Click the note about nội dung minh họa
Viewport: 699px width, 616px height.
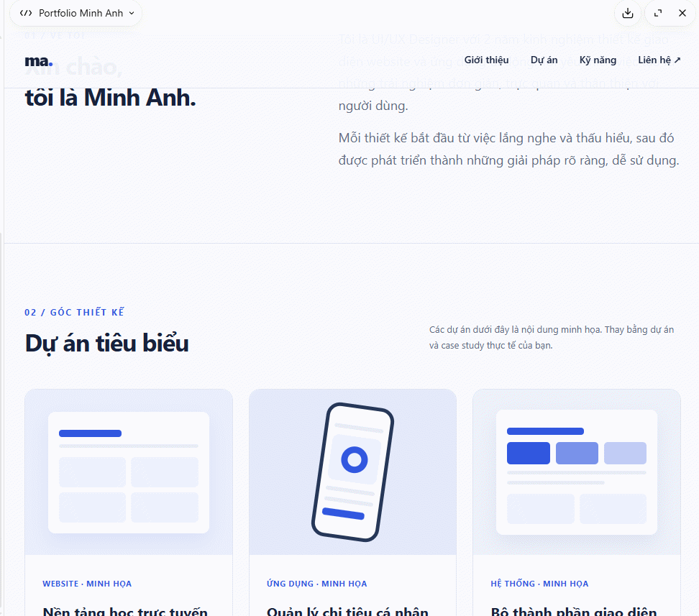tap(552, 337)
